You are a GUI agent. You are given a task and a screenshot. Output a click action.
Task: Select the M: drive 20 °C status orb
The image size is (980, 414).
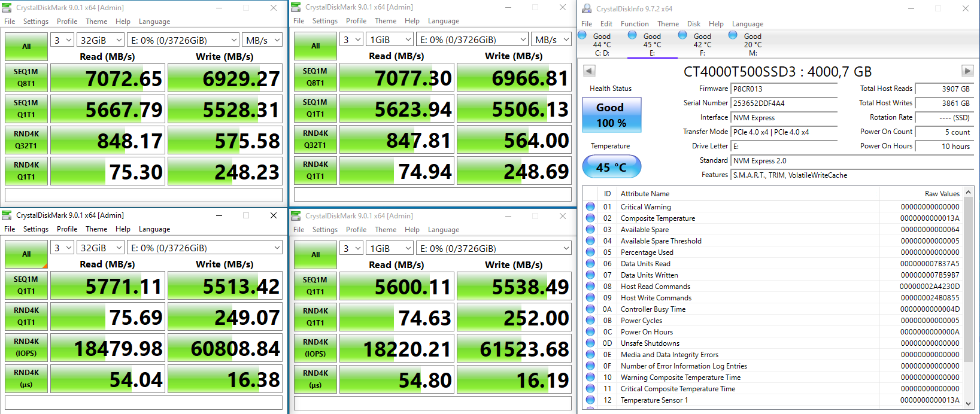pyautogui.click(x=733, y=35)
